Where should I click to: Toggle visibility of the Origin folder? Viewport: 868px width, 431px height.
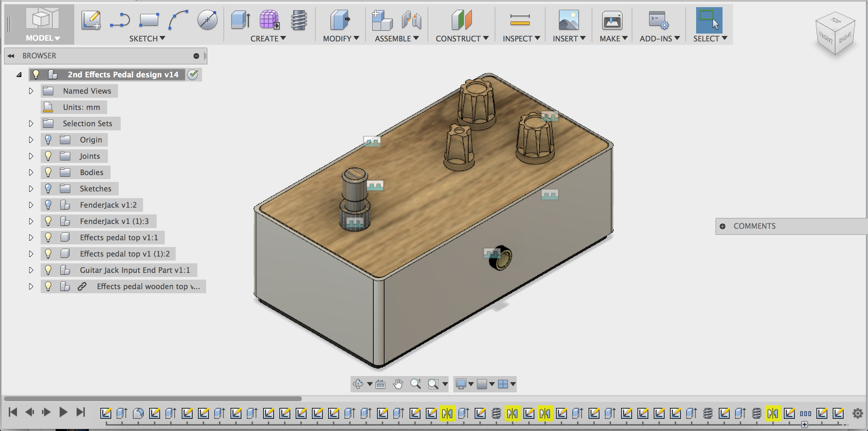pyautogui.click(x=48, y=139)
